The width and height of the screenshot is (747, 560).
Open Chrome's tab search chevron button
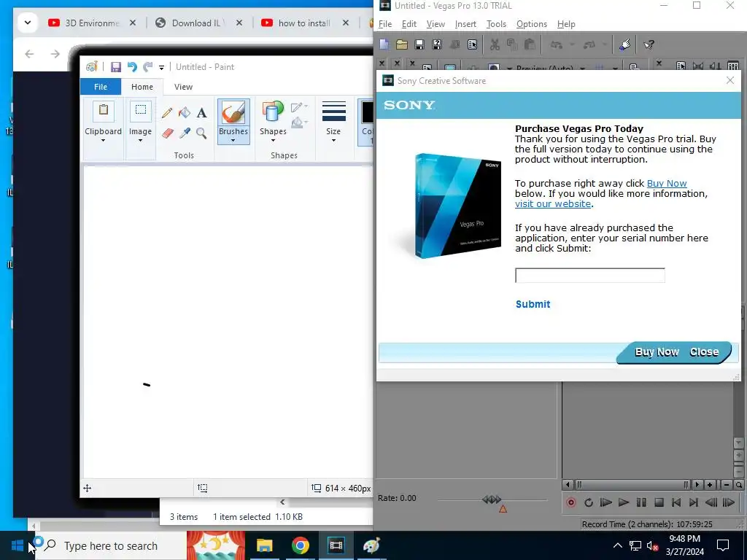(28, 23)
